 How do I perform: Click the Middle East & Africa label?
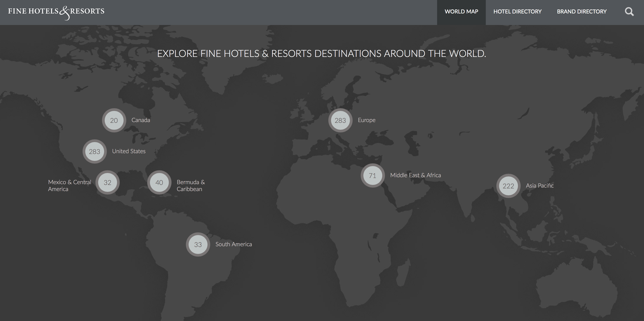tap(416, 175)
